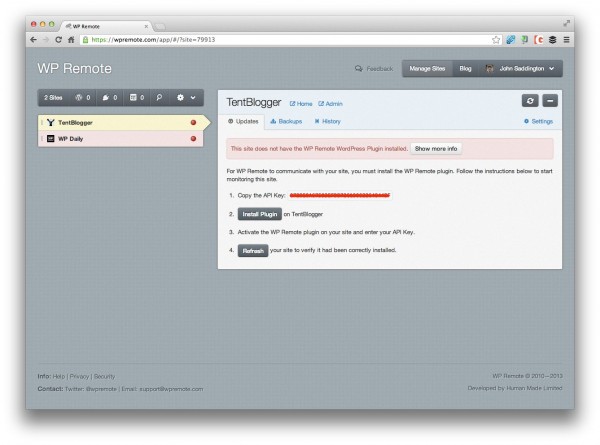Screen dimensions: 600x445
Task: Click the 2 Sites counter
Action: [53, 98]
